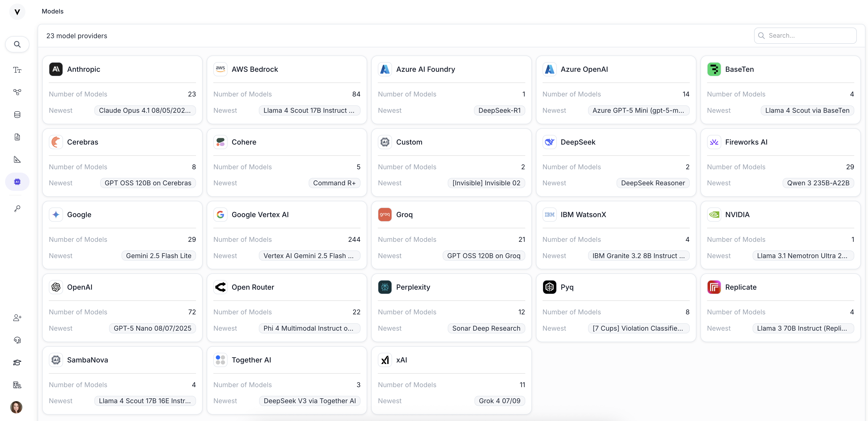
Task: Open the document search sidebar icon
Action: (x=17, y=137)
